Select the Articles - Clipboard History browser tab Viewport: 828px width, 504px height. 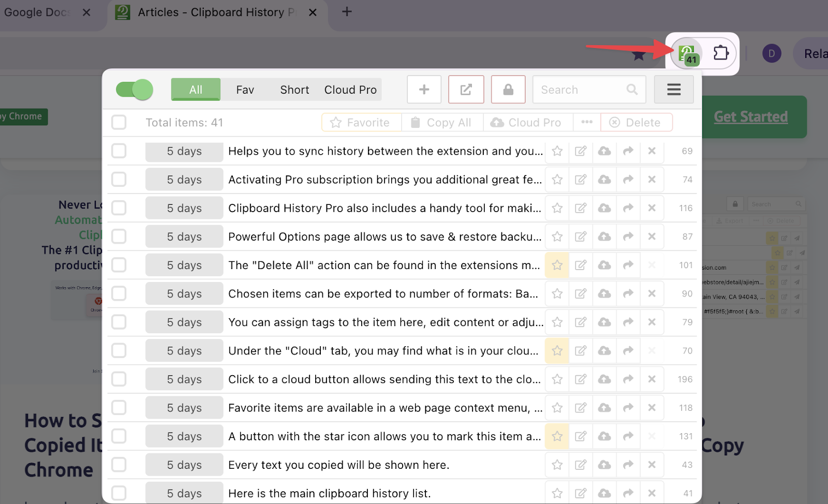pyautogui.click(x=217, y=12)
